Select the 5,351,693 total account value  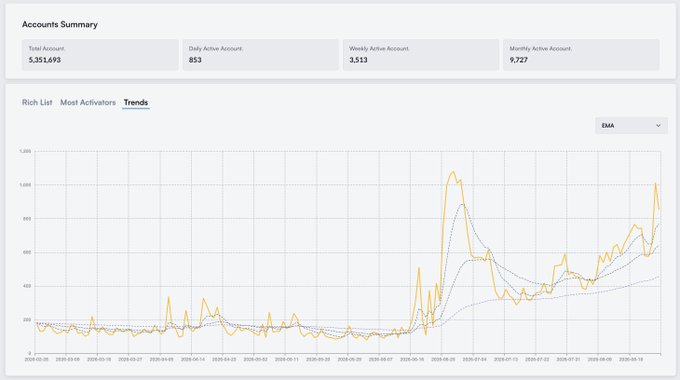click(45, 60)
